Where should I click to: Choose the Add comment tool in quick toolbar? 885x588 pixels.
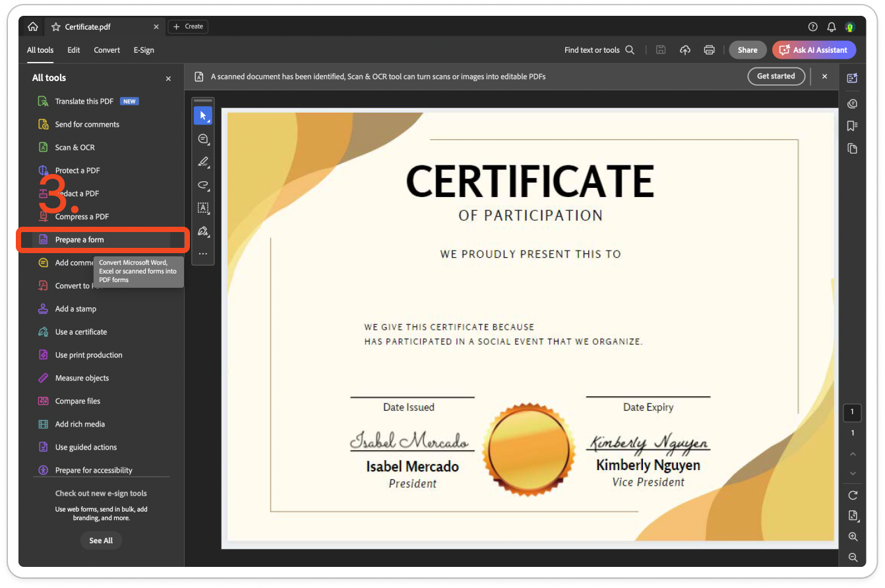(x=202, y=139)
